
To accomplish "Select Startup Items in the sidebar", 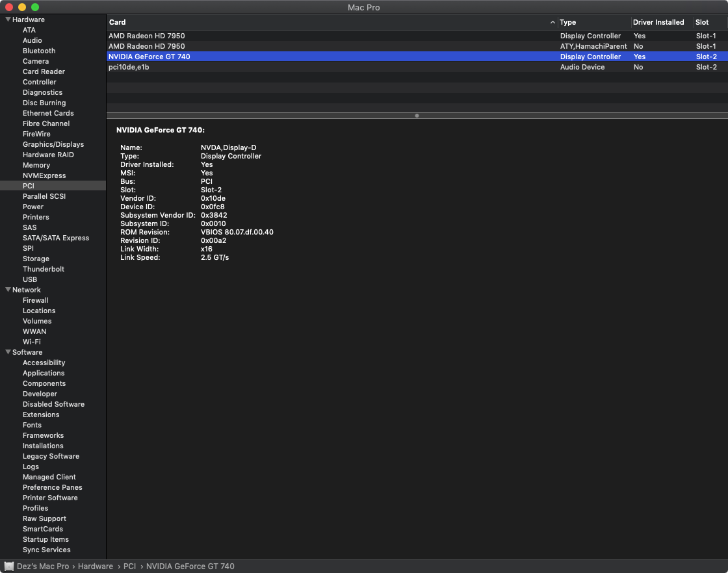I will [x=45, y=539].
